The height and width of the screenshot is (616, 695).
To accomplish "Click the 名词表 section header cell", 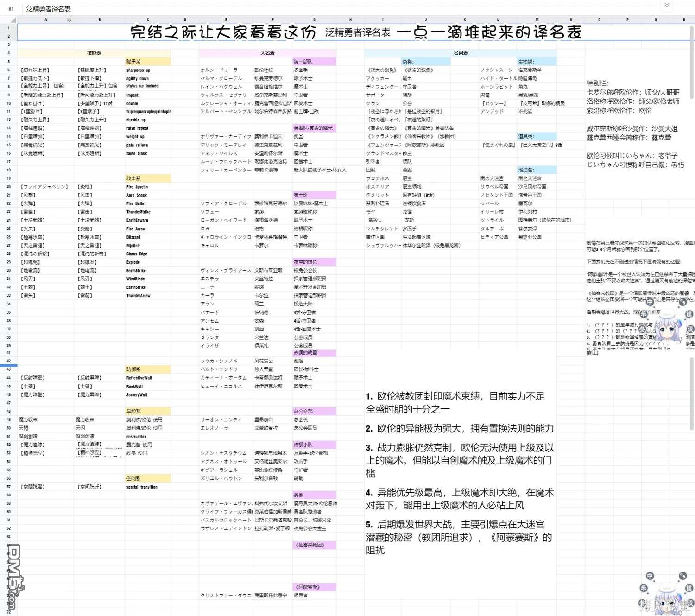I will tap(461, 53).
